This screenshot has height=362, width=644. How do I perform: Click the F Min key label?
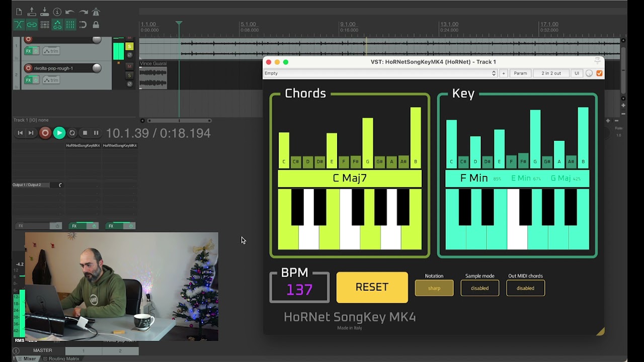point(474,178)
